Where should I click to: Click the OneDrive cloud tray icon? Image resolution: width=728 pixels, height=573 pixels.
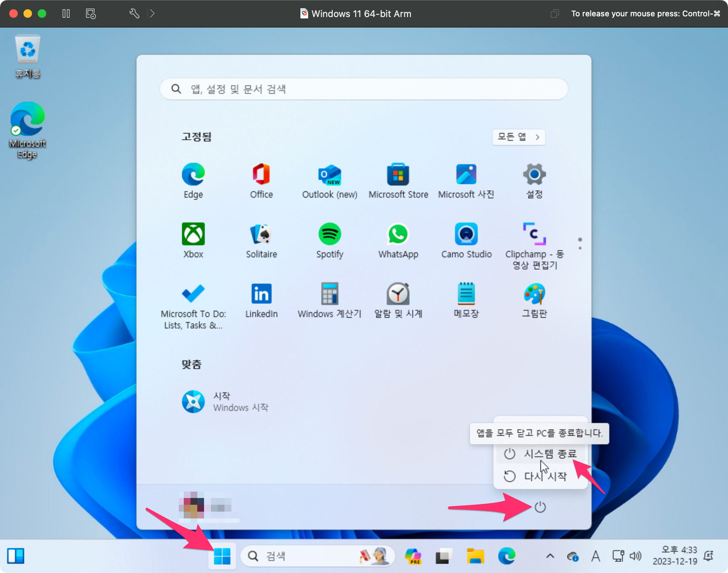[x=573, y=556]
